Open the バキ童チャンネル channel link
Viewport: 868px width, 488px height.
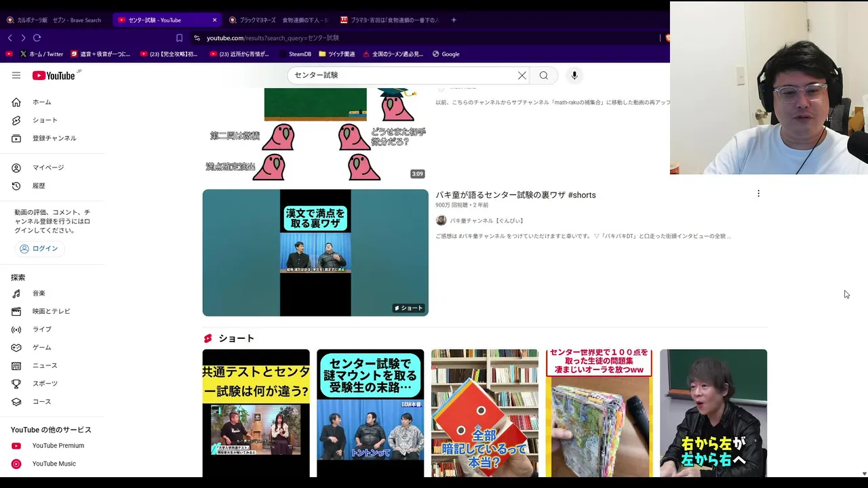coord(487,221)
